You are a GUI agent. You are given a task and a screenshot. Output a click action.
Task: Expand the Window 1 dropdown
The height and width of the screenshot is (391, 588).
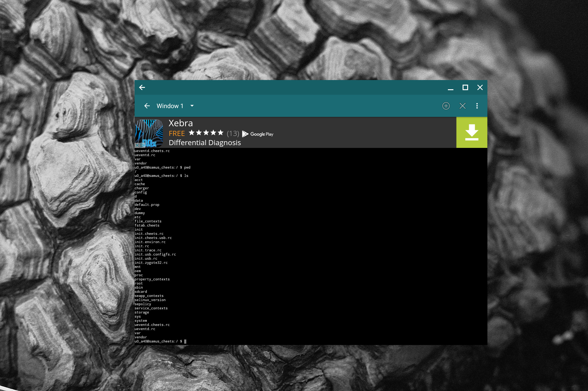pos(192,106)
